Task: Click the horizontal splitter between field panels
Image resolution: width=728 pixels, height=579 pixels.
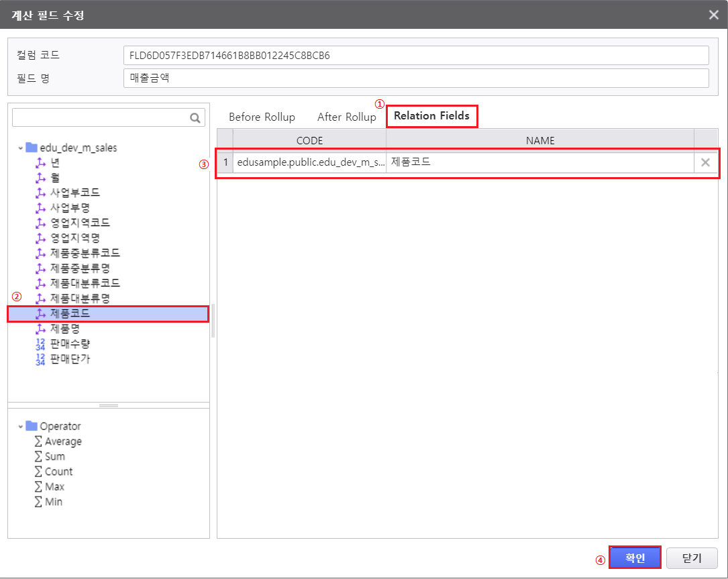Action: coord(109,405)
